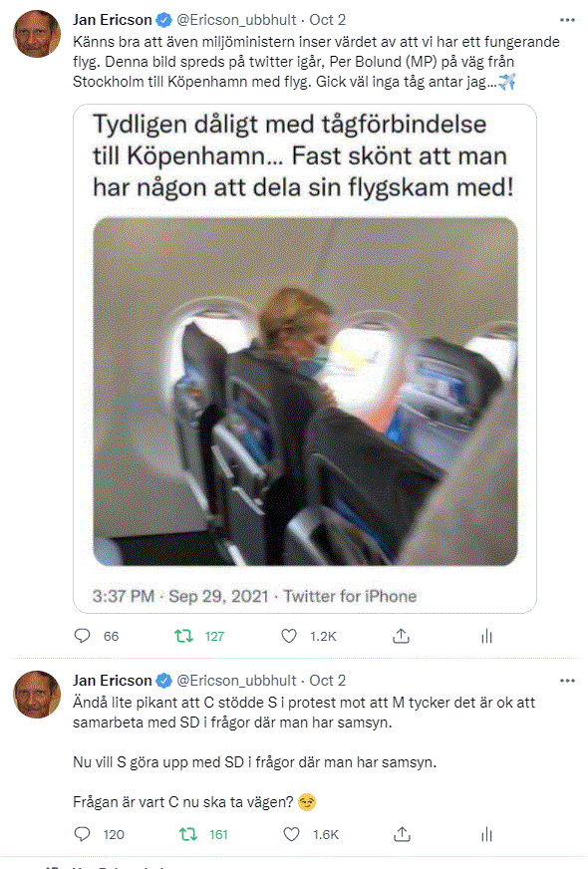
Task: View analytics of the first tweet
Action: (x=486, y=636)
